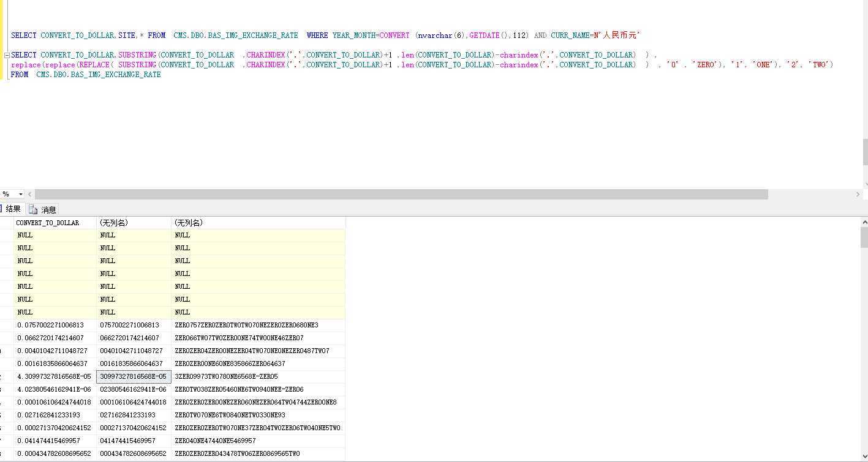Select cell 00401042711048727

[x=134, y=351]
